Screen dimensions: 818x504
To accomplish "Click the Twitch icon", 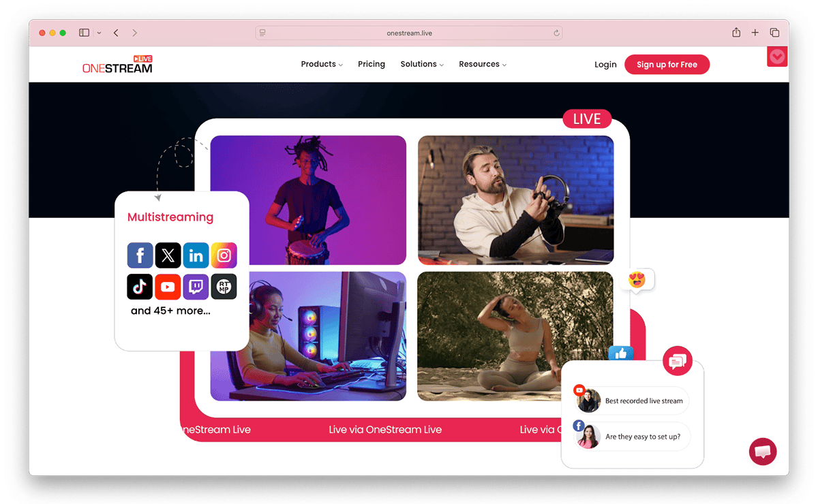I will click(196, 287).
